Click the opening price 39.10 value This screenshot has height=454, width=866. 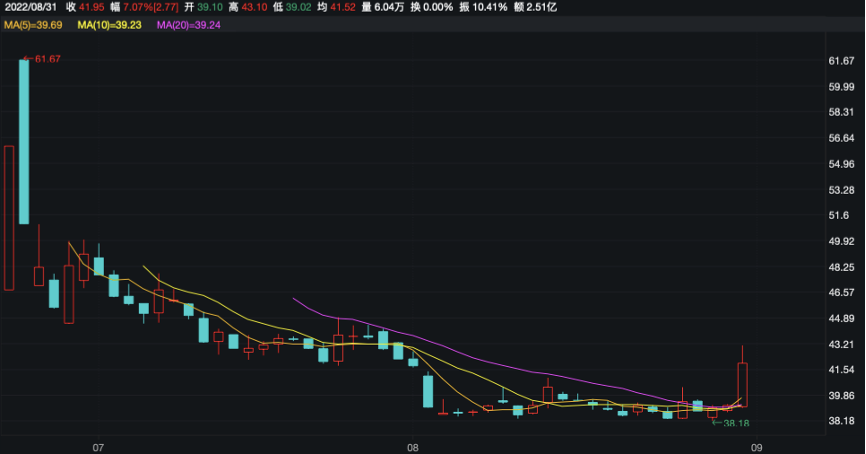tap(210, 7)
